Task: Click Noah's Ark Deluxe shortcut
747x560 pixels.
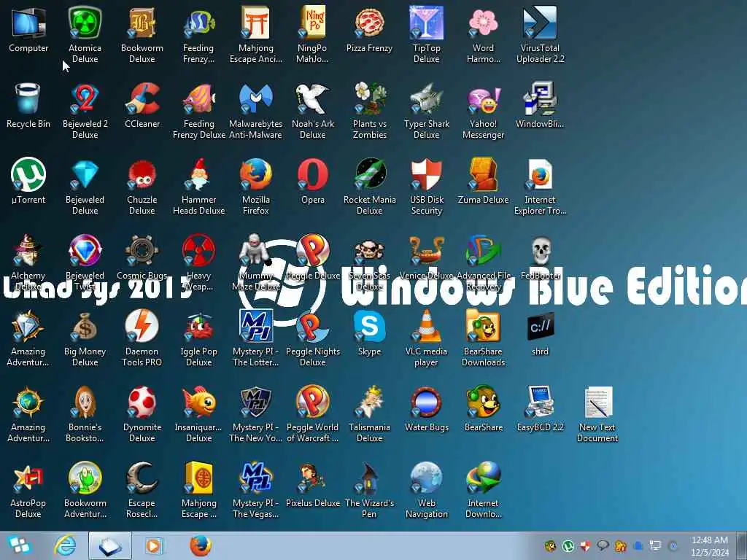Action: [312, 110]
